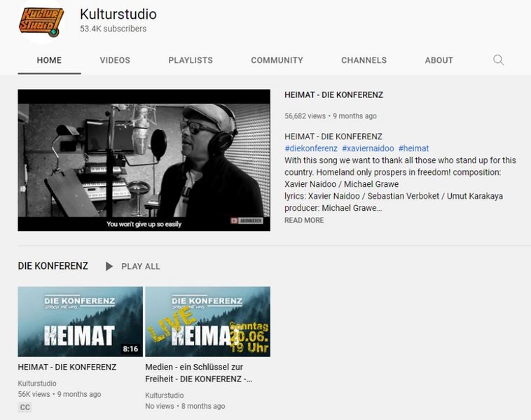Open the LIVE HEIMAT Sonntag thumbnail
Image resolution: width=531 pixels, height=420 pixels.
(x=207, y=321)
